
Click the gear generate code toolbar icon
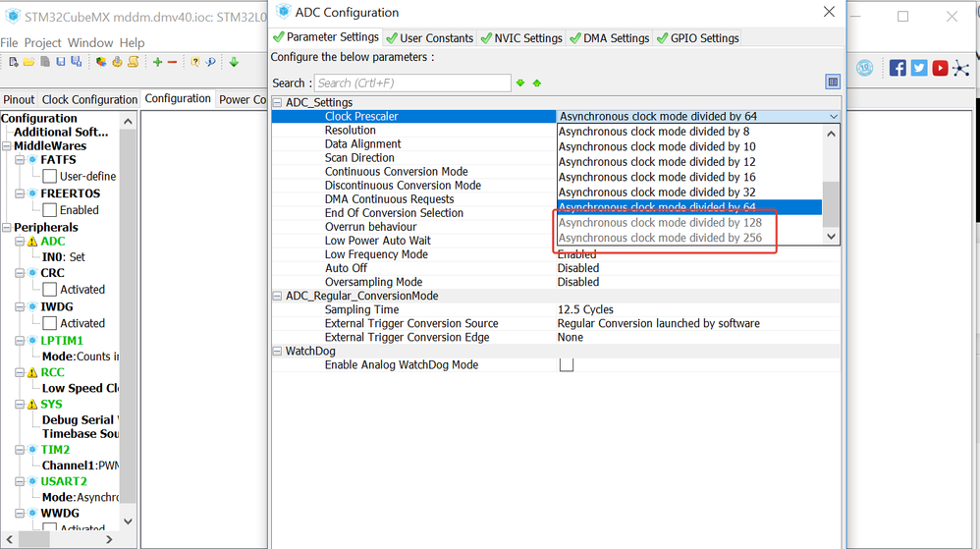117,62
